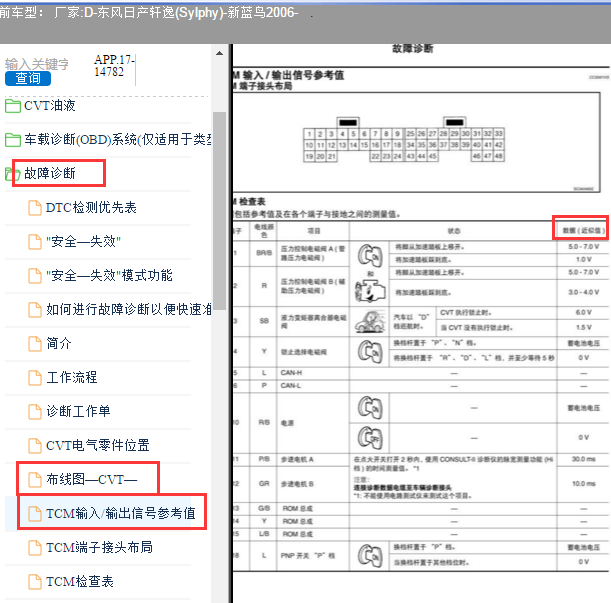Click the 10.0 ms value cell

583,484
